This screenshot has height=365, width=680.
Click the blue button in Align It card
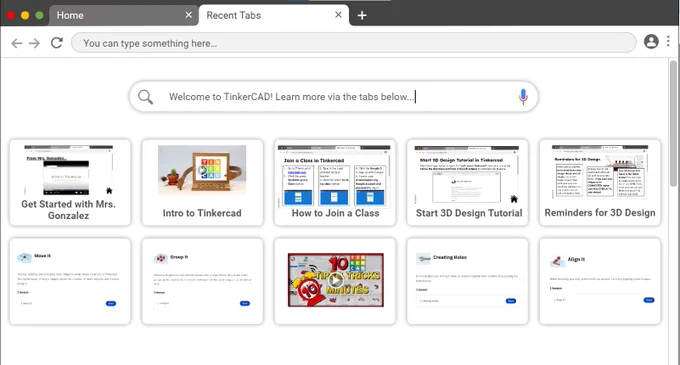click(649, 300)
